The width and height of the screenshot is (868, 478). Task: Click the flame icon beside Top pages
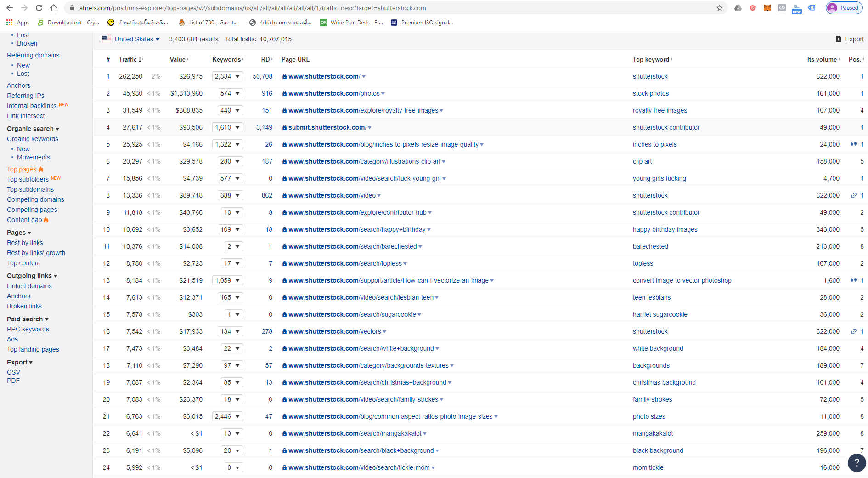41,169
